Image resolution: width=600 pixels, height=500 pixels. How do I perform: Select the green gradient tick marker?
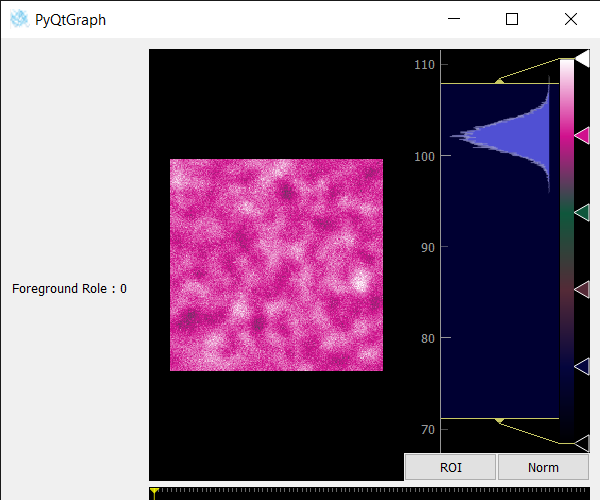pyautogui.click(x=582, y=213)
